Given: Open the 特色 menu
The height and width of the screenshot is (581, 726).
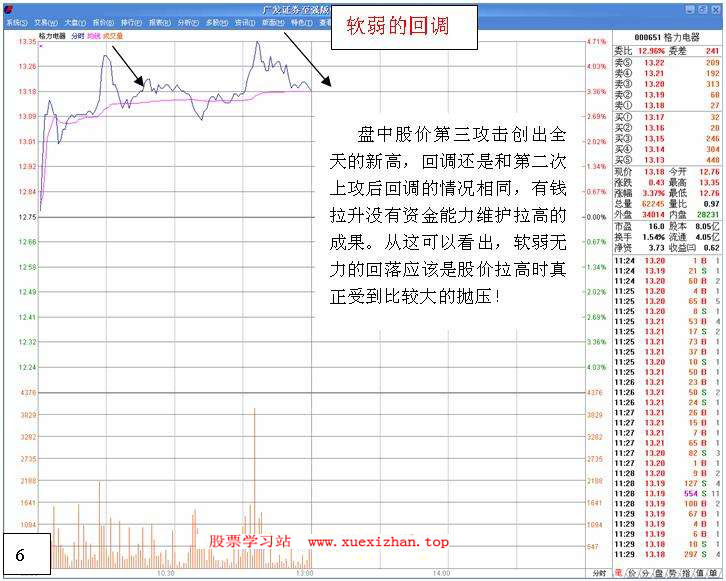Looking at the screenshot, I should pos(301,21).
